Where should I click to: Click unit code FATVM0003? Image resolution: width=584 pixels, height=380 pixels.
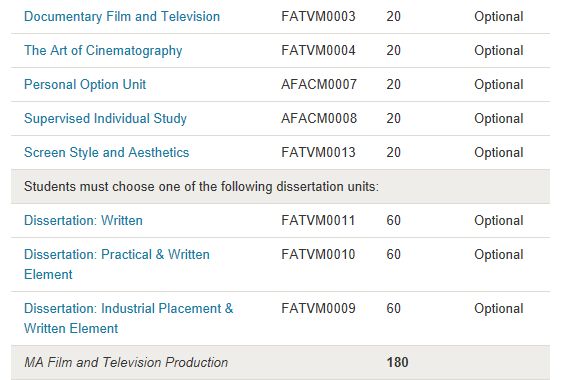click(318, 17)
